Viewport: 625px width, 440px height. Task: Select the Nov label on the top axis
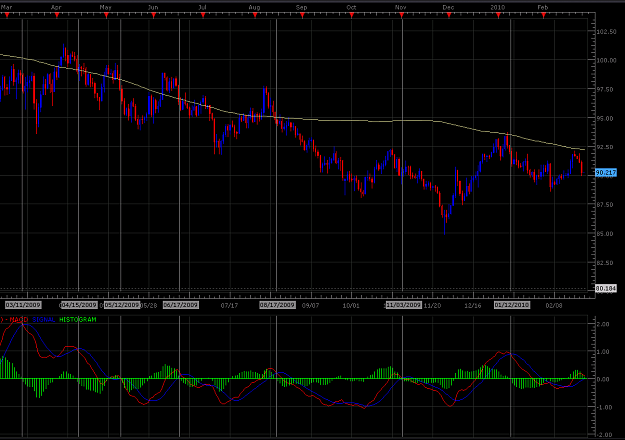401,7
